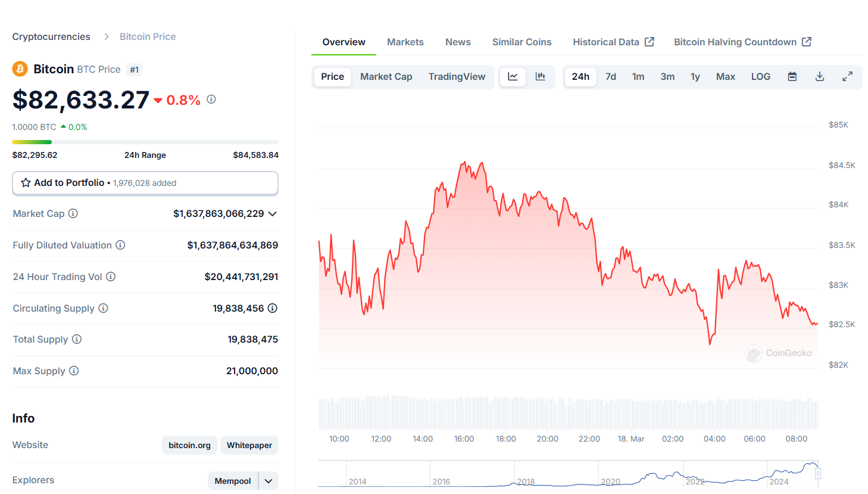This screenshot has width=868, height=494.
Task: Click info icon beside 19,838,456 value
Action: 273,308
